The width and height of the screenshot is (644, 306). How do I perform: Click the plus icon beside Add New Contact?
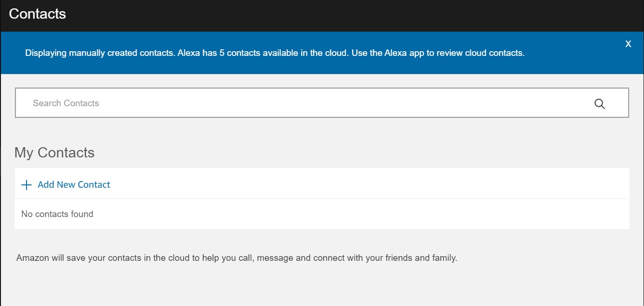[27, 185]
